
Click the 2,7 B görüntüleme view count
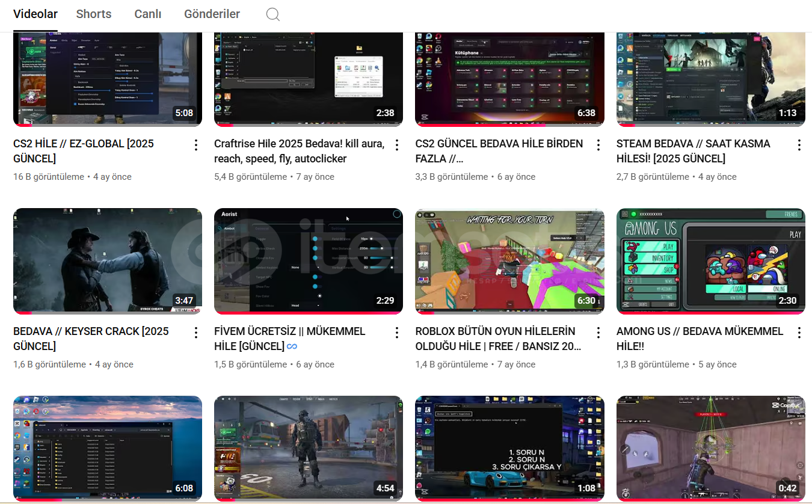(x=653, y=177)
